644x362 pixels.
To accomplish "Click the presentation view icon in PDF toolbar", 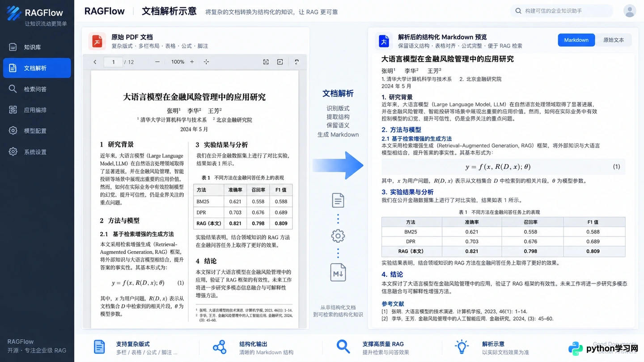I will point(280,62).
